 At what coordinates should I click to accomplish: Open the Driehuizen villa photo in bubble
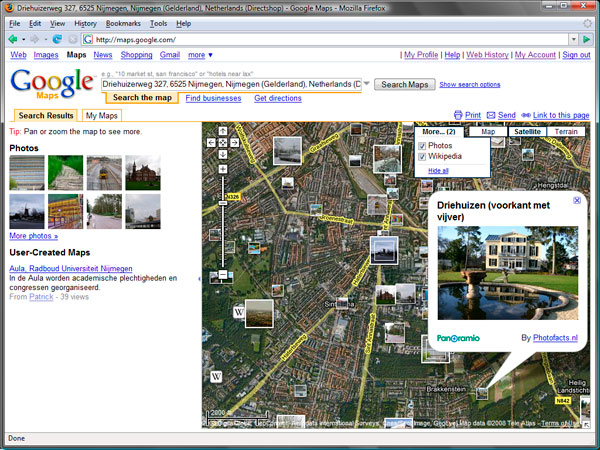tap(508, 273)
